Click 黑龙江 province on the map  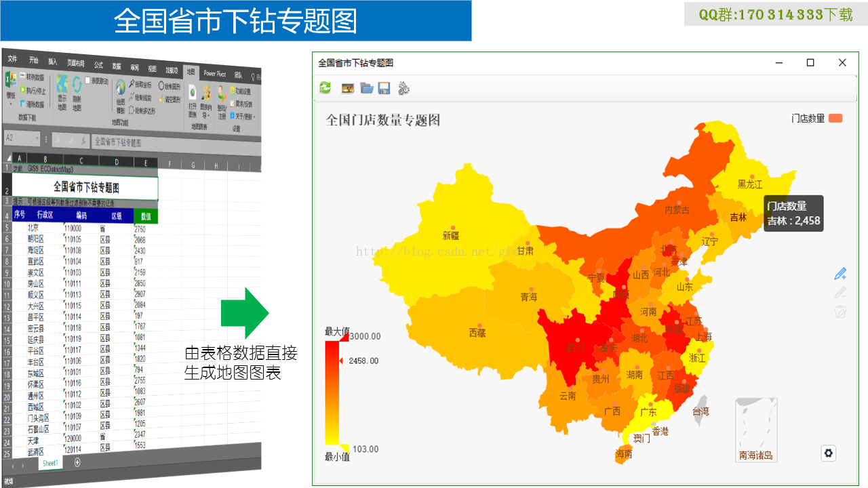click(750, 184)
